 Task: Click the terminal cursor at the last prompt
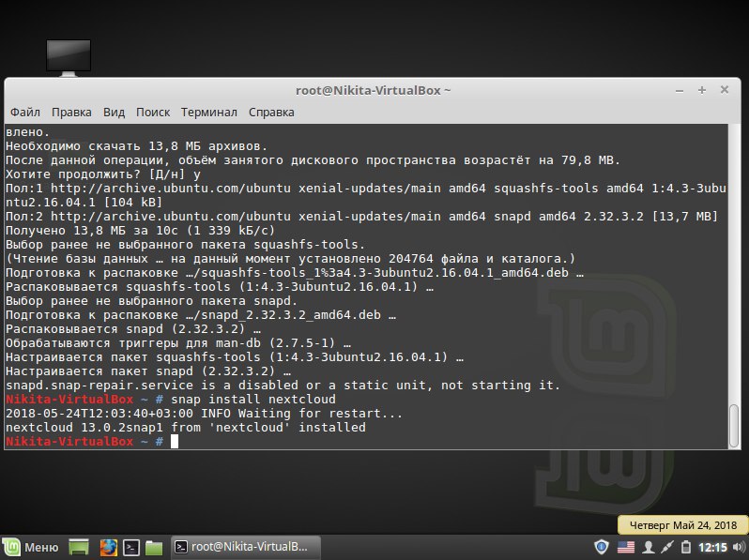pyautogui.click(x=175, y=441)
